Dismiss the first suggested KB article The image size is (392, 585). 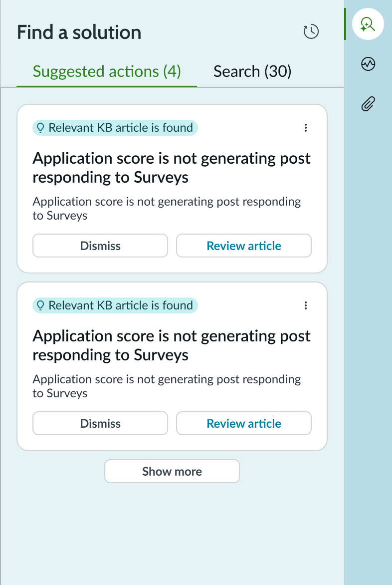point(100,246)
